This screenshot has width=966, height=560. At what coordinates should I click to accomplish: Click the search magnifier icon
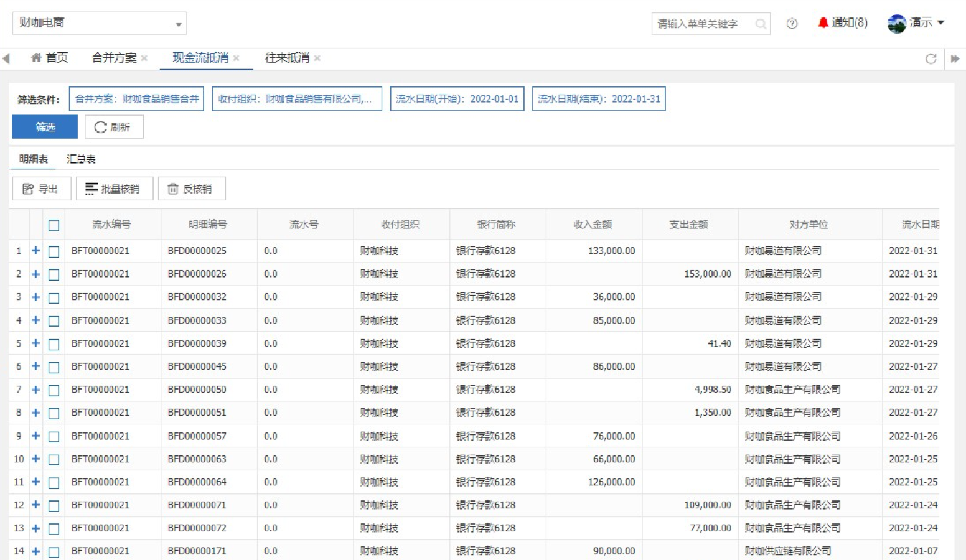pyautogui.click(x=760, y=24)
